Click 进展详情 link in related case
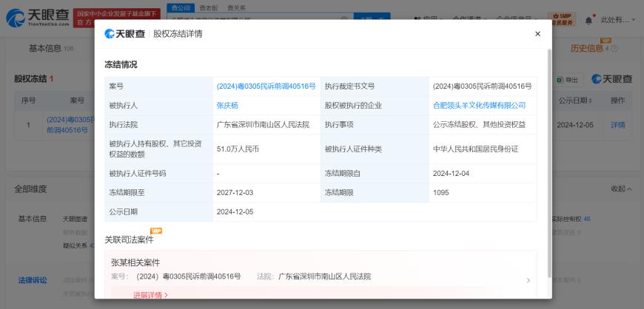Image resolution: width=644 pixels, height=309 pixels. tap(150, 295)
